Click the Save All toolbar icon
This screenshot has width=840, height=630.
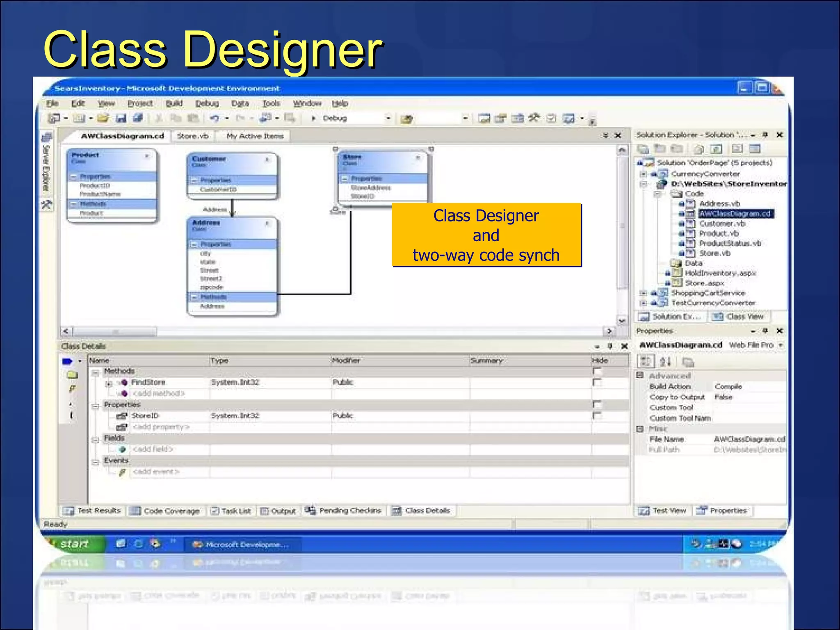pos(137,118)
